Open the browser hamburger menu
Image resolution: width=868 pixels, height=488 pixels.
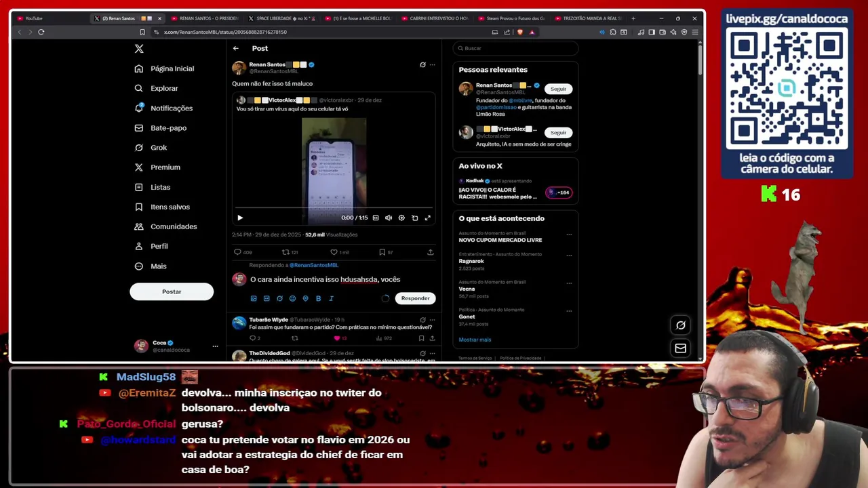point(695,32)
